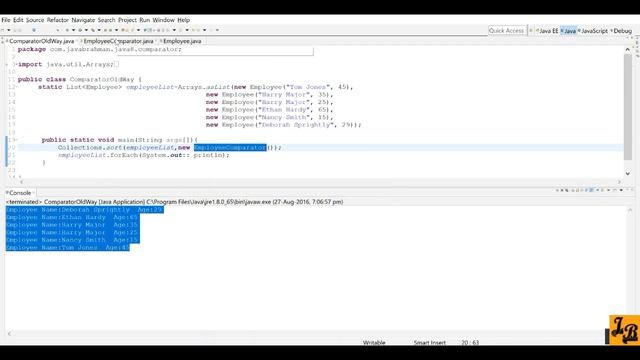
Task: Click console output Harry Major Age:35
Action: coord(72,225)
